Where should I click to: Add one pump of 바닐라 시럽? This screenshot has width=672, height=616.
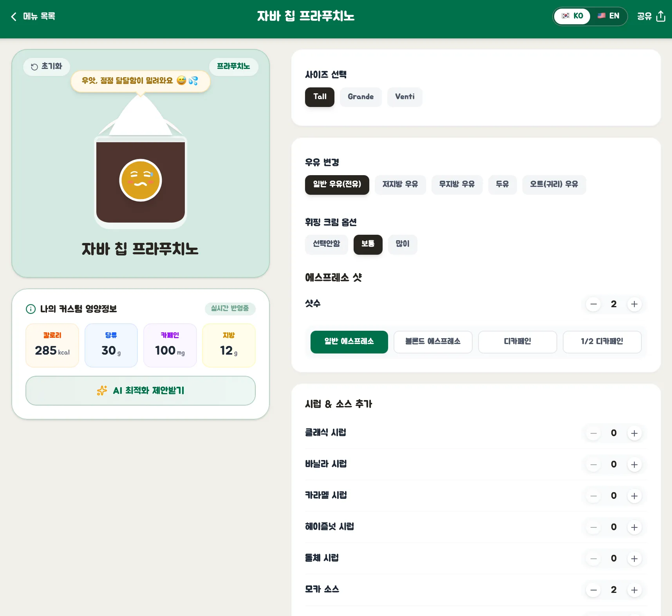634,465
